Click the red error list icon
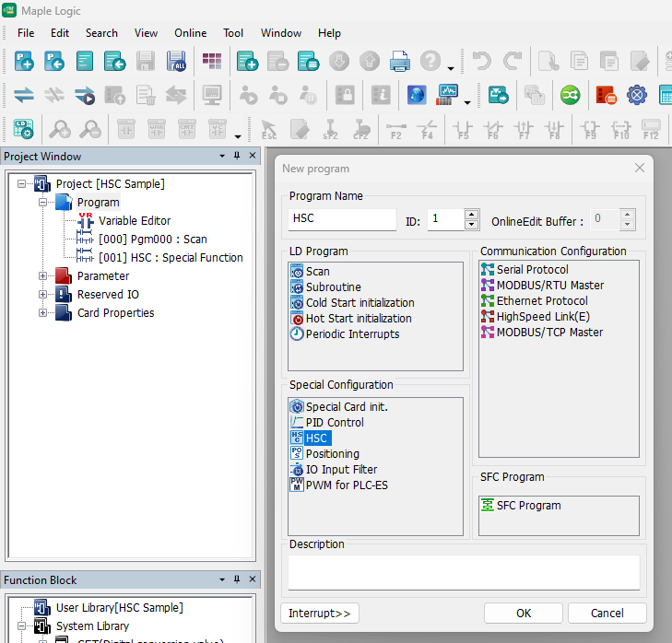 606,95
